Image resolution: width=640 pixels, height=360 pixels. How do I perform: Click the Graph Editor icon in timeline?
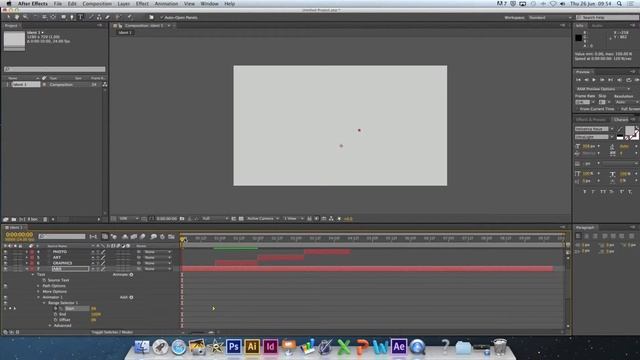(x=171, y=236)
